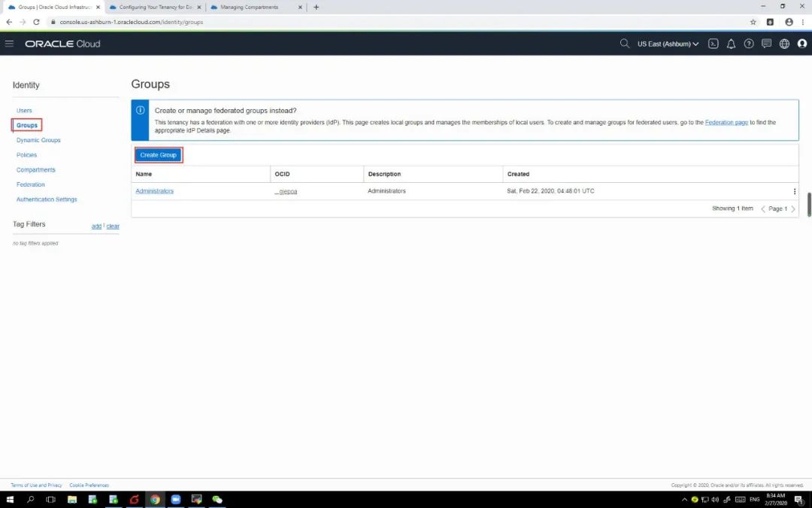Screen dimensions: 812x508
Task: Switch to Chrome on the taskbar
Action: click(x=155, y=500)
